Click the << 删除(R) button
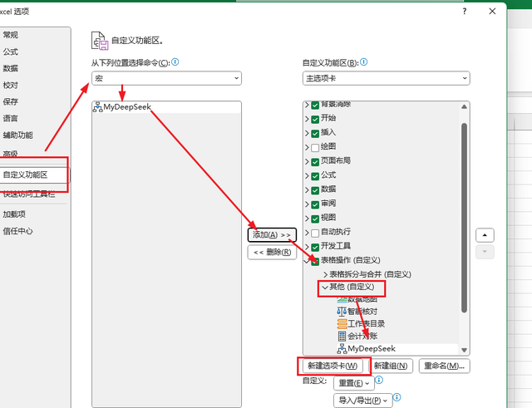 click(272, 252)
